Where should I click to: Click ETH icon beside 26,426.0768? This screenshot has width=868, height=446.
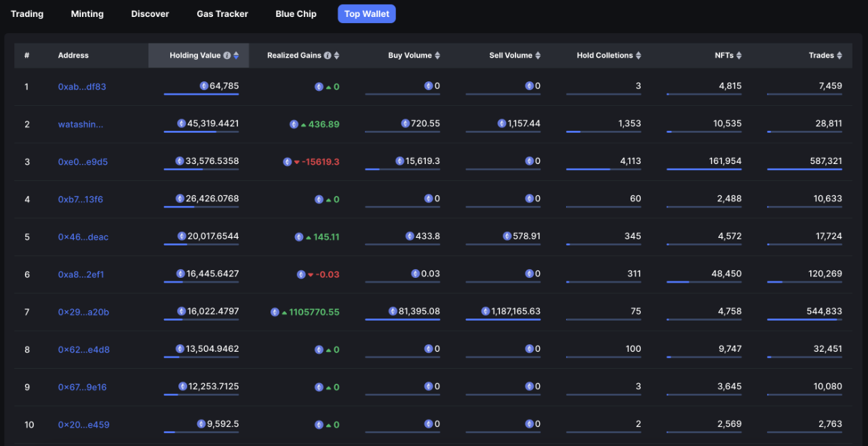point(180,199)
